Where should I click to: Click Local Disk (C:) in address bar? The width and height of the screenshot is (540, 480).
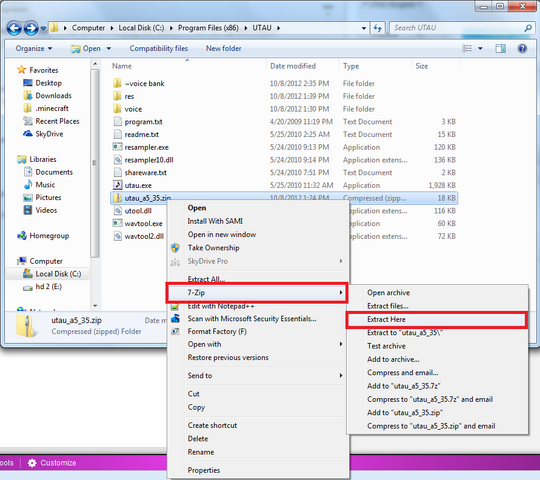point(141,28)
